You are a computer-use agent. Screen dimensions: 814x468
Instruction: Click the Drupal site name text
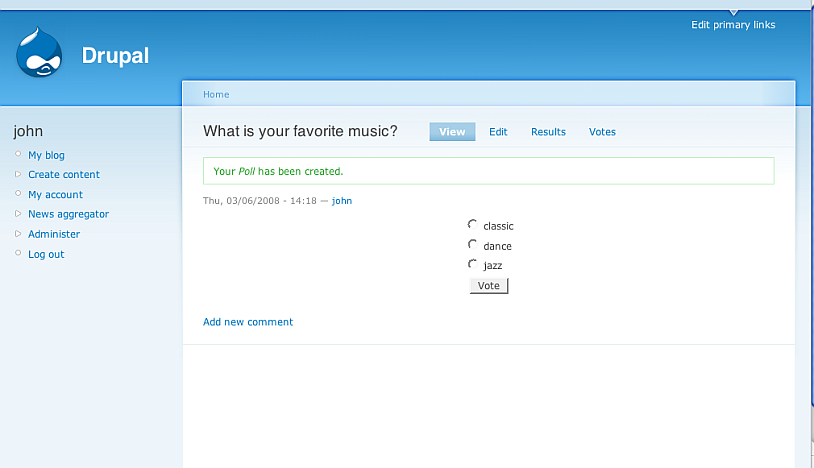(x=115, y=56)
